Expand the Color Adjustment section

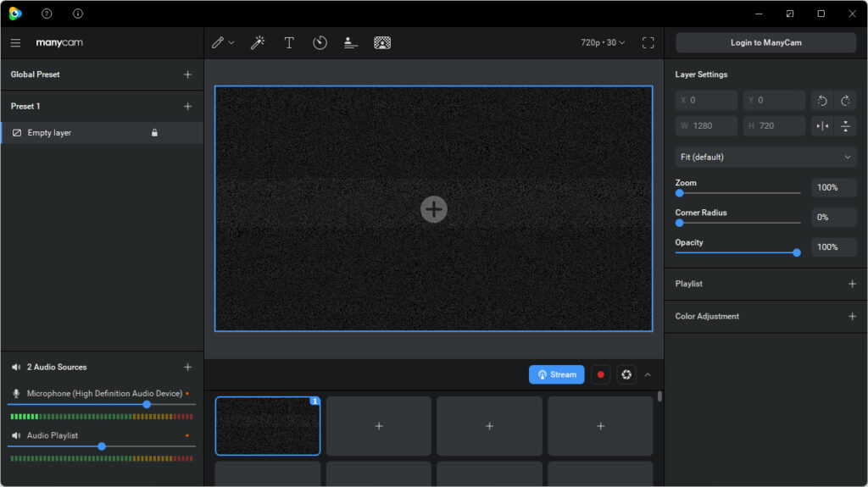852,317
